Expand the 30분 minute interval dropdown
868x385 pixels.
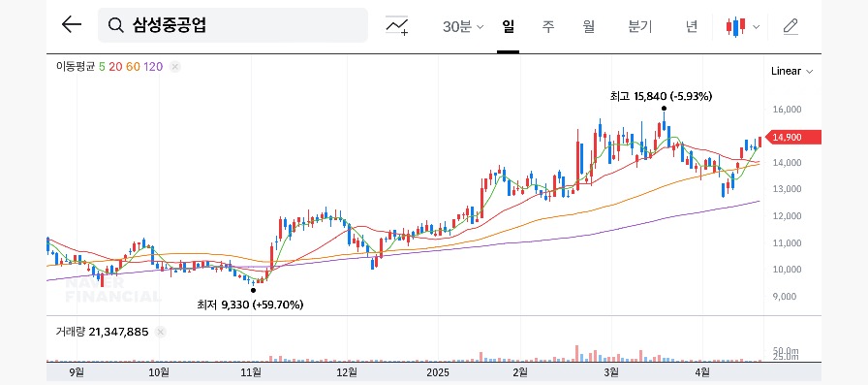coord(463,26)
